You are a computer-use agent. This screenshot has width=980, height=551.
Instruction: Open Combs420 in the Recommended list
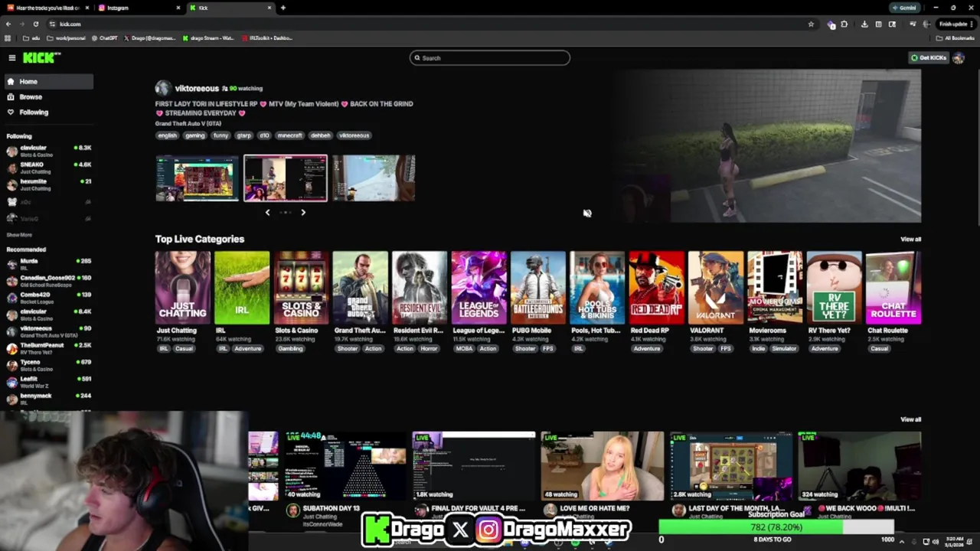(48, 298)
